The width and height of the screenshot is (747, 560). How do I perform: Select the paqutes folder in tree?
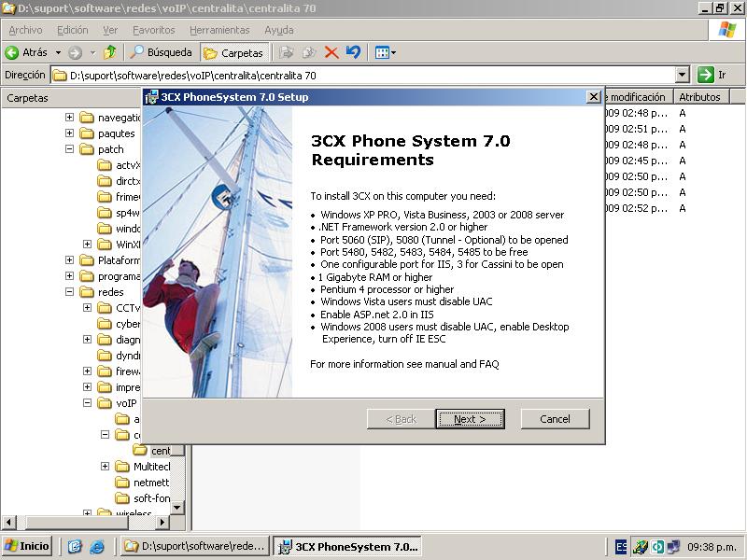tap(116, 133)
